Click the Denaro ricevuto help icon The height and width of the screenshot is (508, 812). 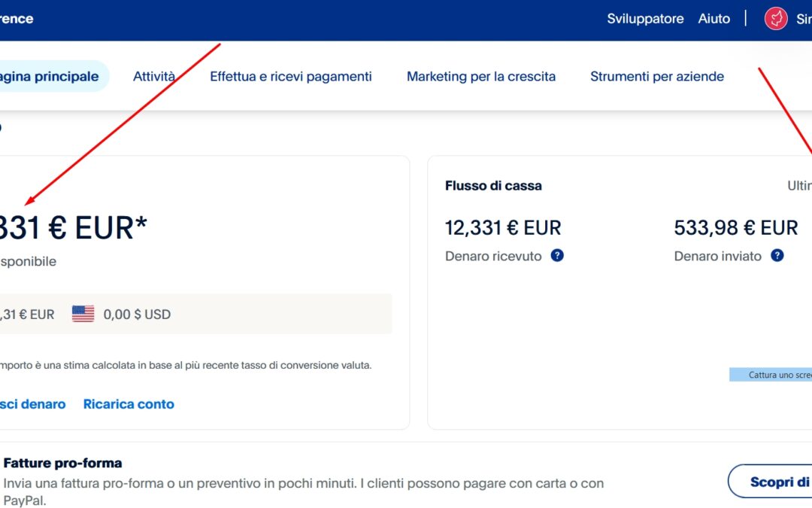coord(557,256)
